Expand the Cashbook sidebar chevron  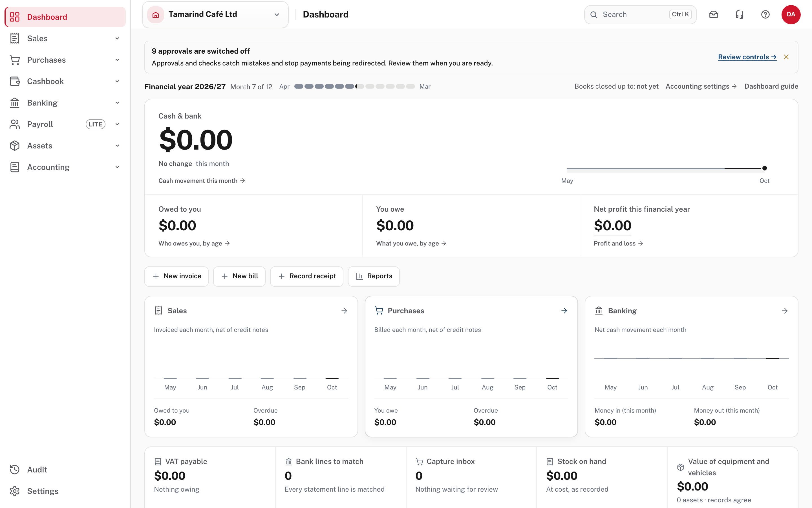coord(117,81)
